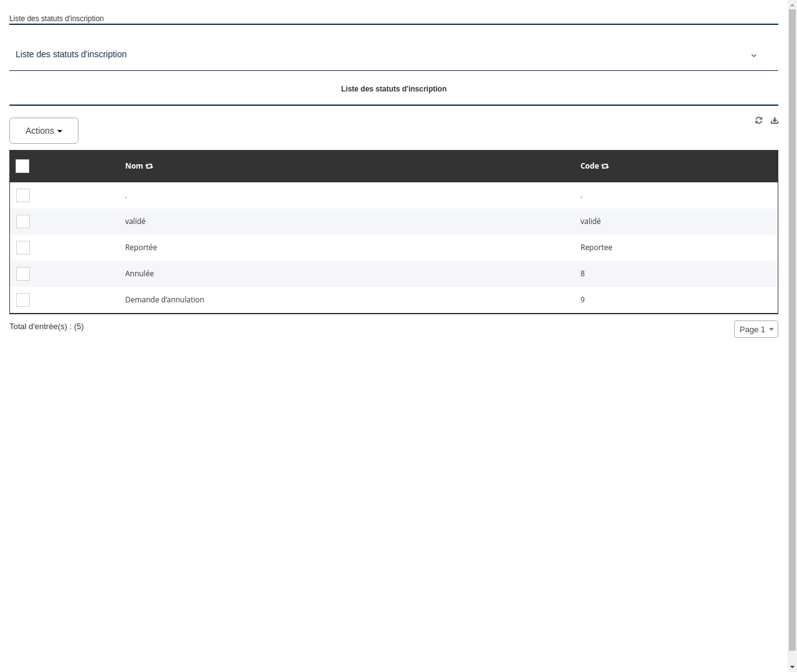Image resolution: width=797 pixels, height=672 pixels.
Task: Check the checkbox for the validé row
Action: 23,221
